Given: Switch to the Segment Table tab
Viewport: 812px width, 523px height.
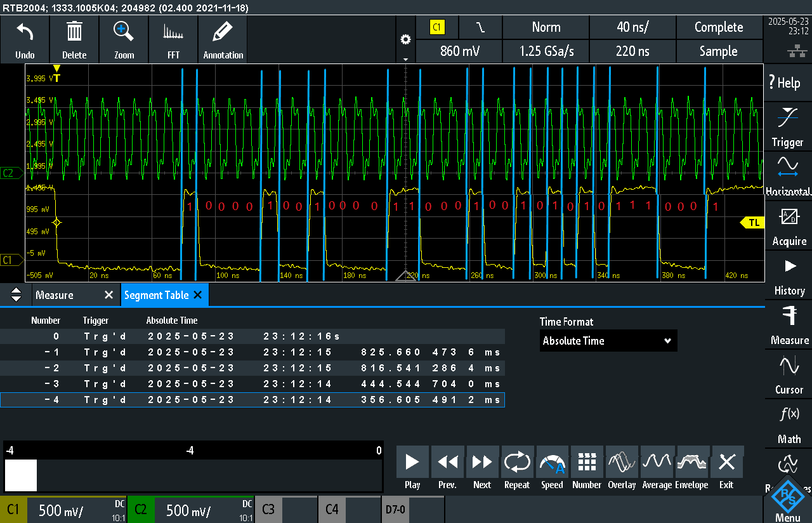Looking at the screenshot, I should click(156, 295).
